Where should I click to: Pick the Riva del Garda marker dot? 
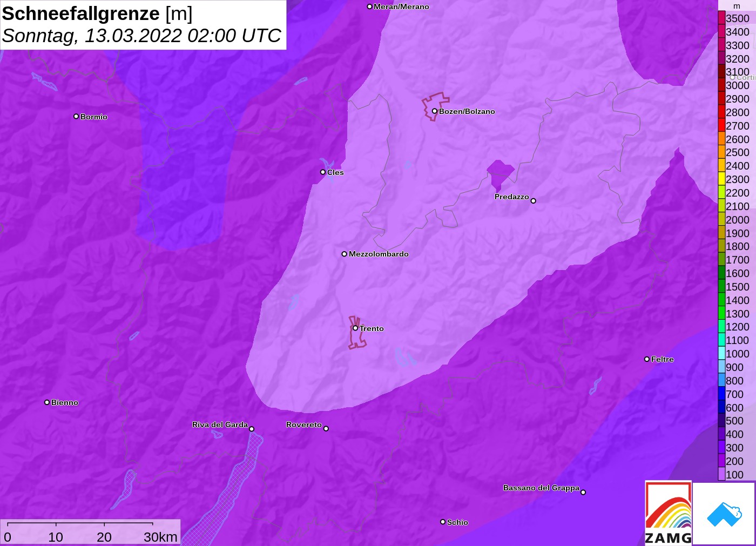coord(252,429)
